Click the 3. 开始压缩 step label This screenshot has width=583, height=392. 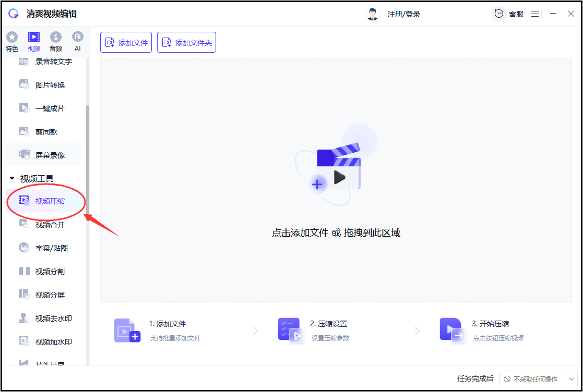pos(491,324)
